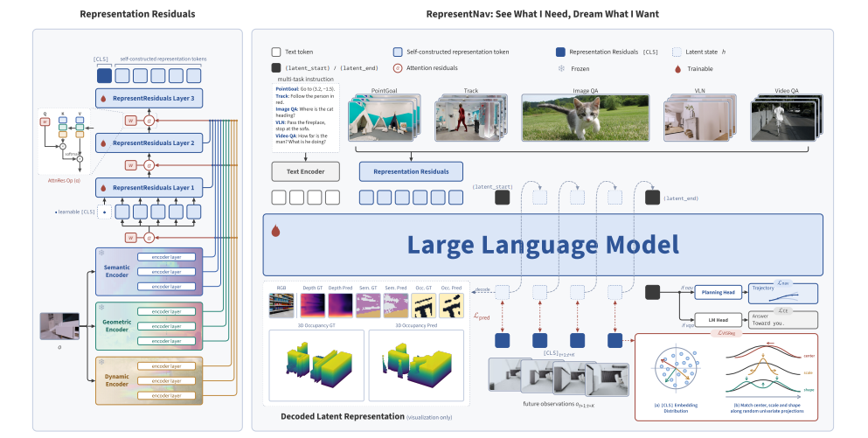Viewport: 868px width, 438px height.
Task: Click the Occ. Pred thumbnail
Action: point(451,305)
